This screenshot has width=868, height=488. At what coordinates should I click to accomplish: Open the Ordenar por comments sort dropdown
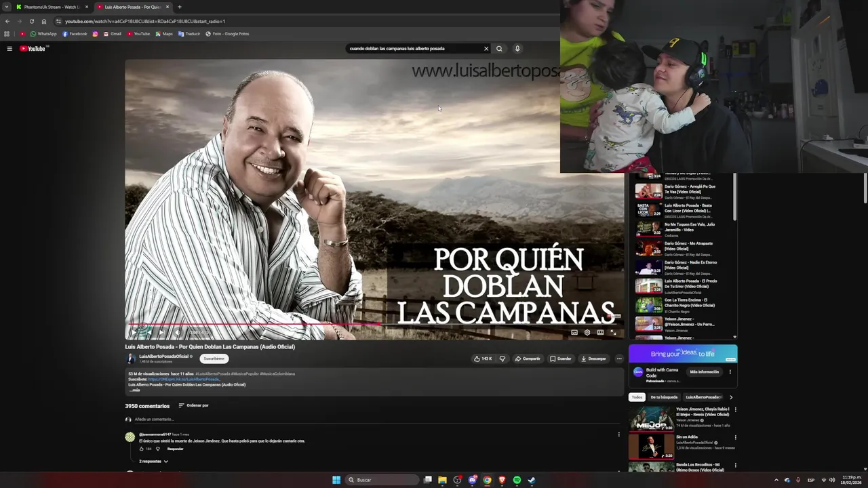(193, 405)
